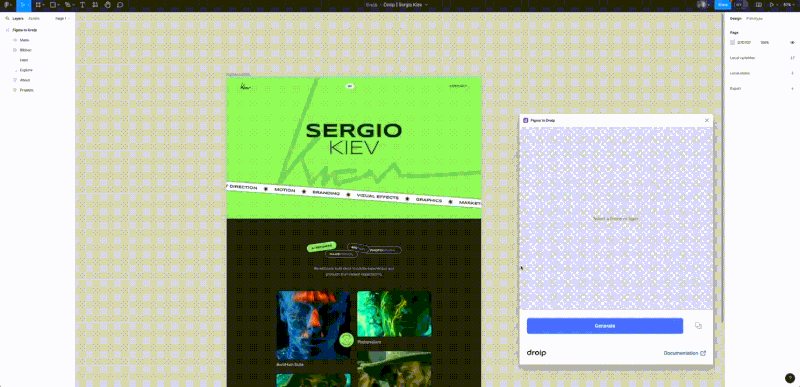The height and width of the screenshot is (387, 800).
Task: Select the Add Comment tool
Action: coord(120,5)
